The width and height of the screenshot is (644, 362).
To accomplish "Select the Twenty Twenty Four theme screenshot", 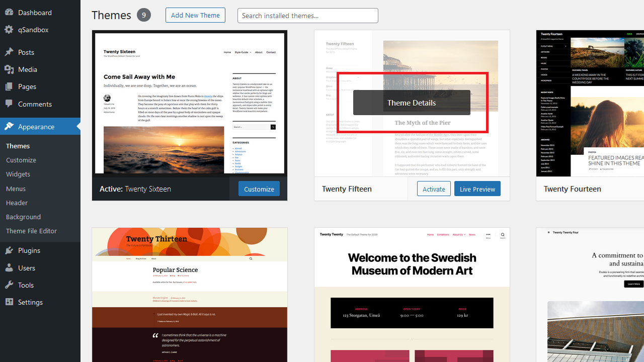I will 590,295.
